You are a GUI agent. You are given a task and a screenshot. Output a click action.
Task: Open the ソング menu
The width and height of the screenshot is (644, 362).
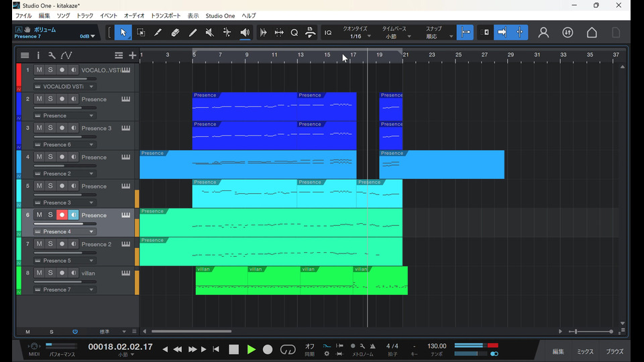pyautogui.click(x=63, y=15)
